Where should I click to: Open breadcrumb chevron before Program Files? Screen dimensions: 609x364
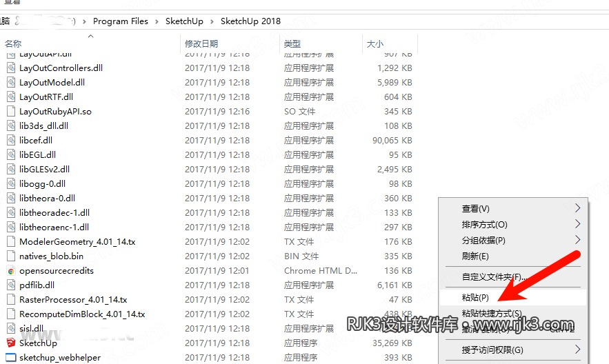point(84,21)
